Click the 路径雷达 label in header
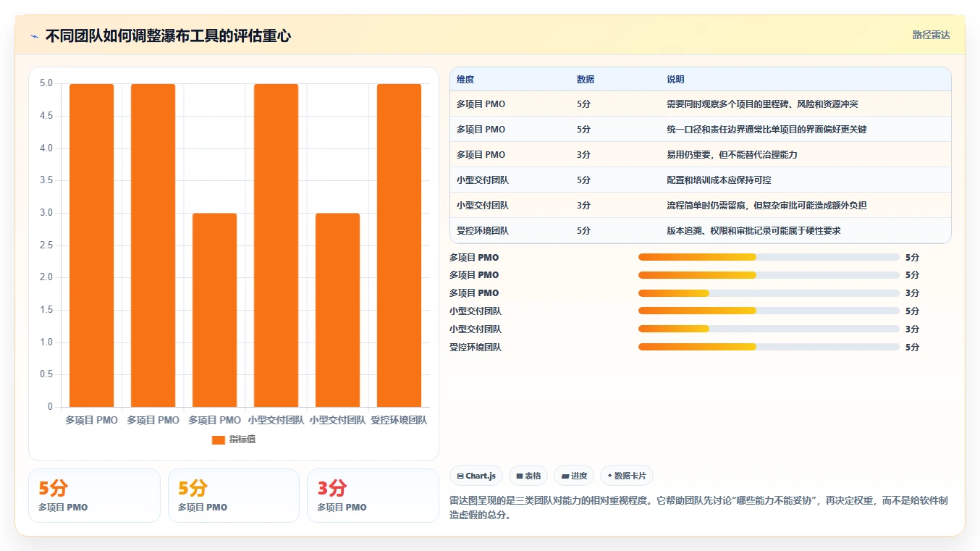980x551 pixels. pos(931,35)
